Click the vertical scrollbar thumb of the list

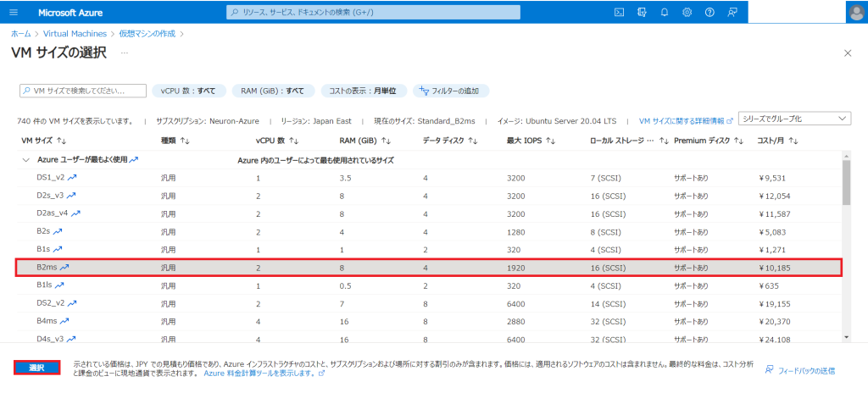(x=847, y=183)
